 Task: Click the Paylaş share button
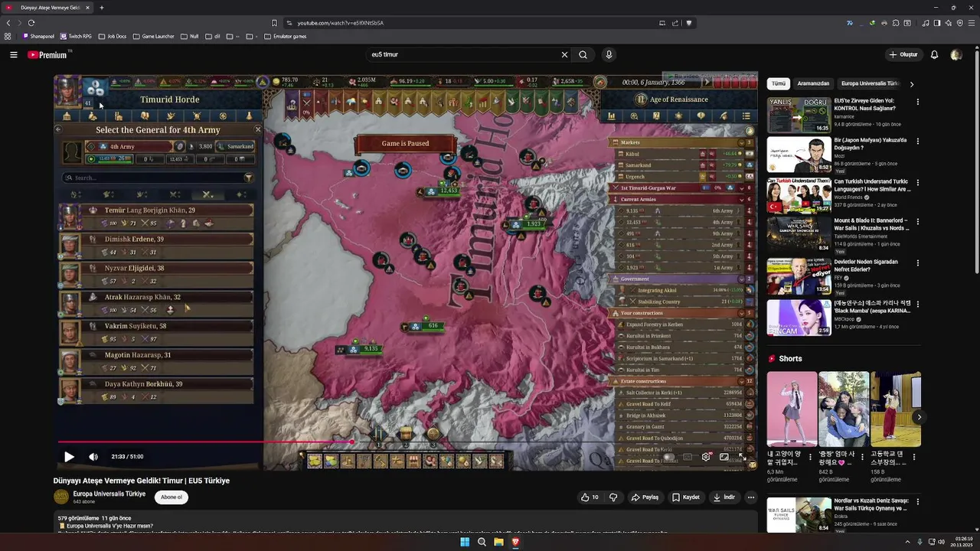pos(645,497)
